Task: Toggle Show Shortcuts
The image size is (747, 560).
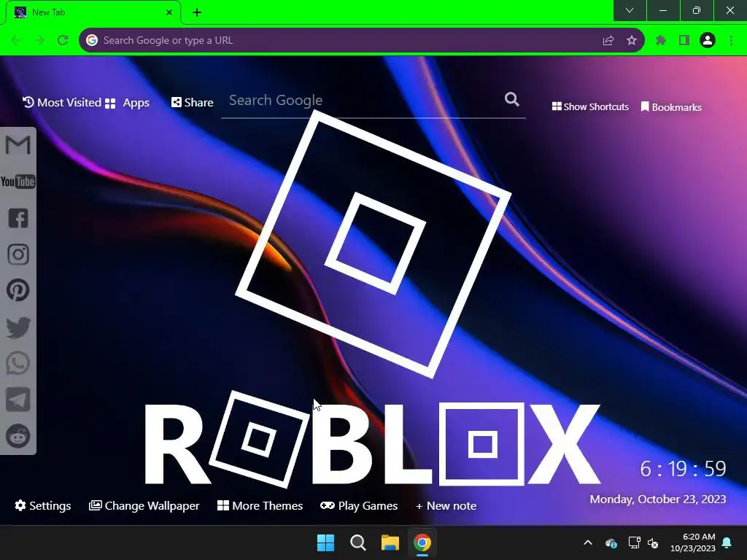Action: 590,106
